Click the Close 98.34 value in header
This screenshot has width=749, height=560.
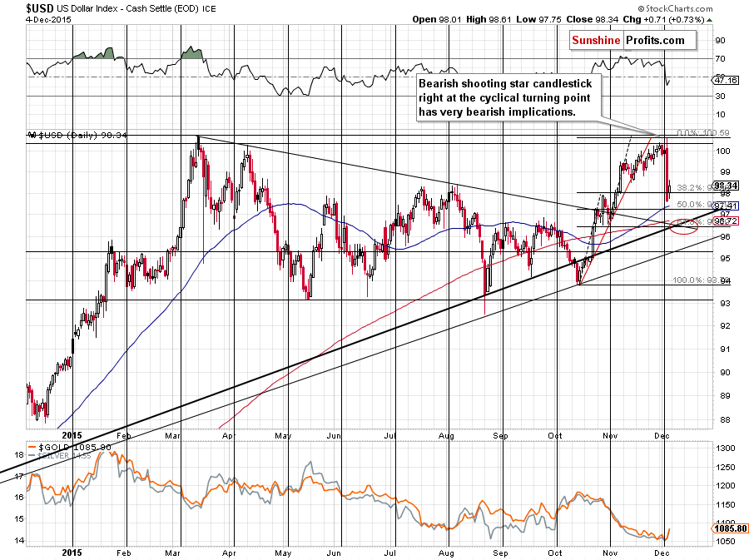click(x=593, y=20)
